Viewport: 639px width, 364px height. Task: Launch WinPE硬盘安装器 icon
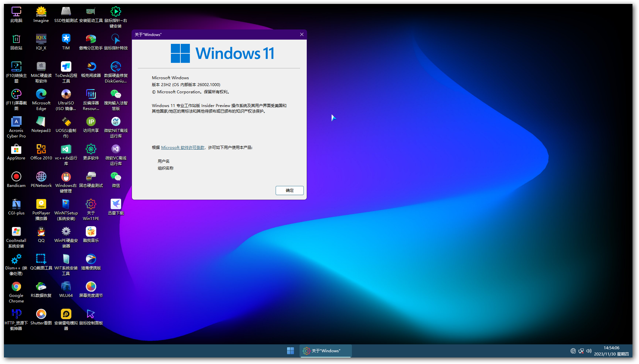66,237
